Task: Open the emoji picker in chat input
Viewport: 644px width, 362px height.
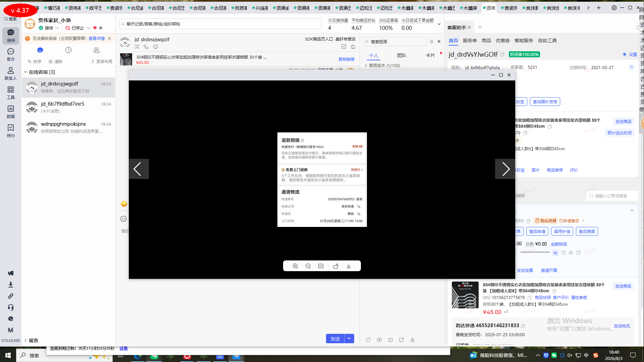Action: pos(123,219)
